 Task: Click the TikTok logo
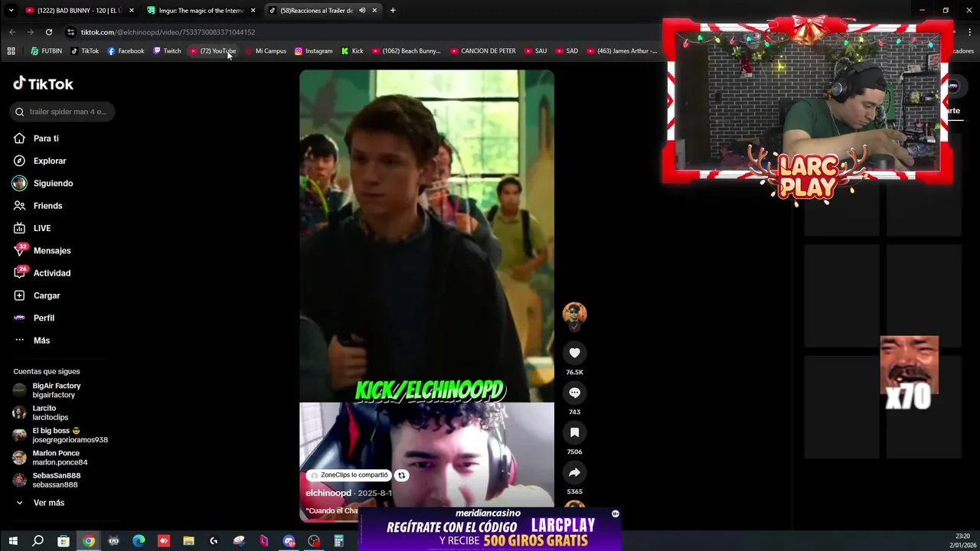pyautogui.click(x=44, y=83)
